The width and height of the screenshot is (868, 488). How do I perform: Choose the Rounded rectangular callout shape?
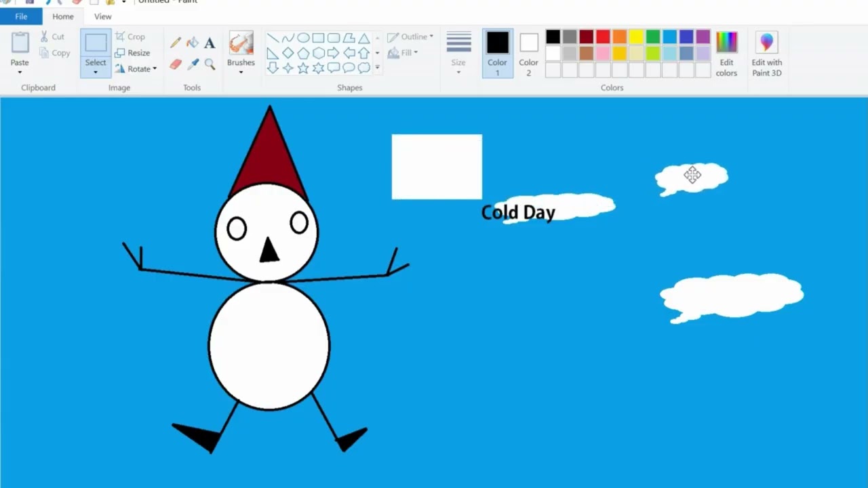point(334,68)
